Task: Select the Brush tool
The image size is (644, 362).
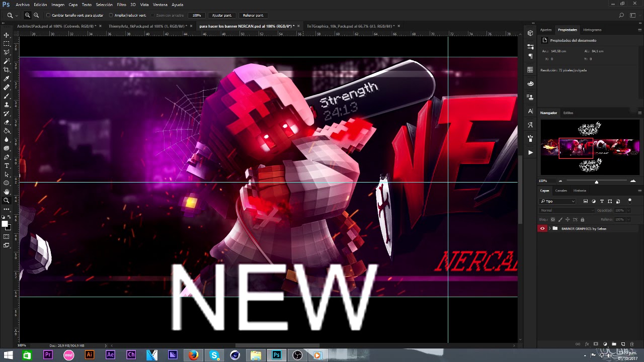Action: 7,96
